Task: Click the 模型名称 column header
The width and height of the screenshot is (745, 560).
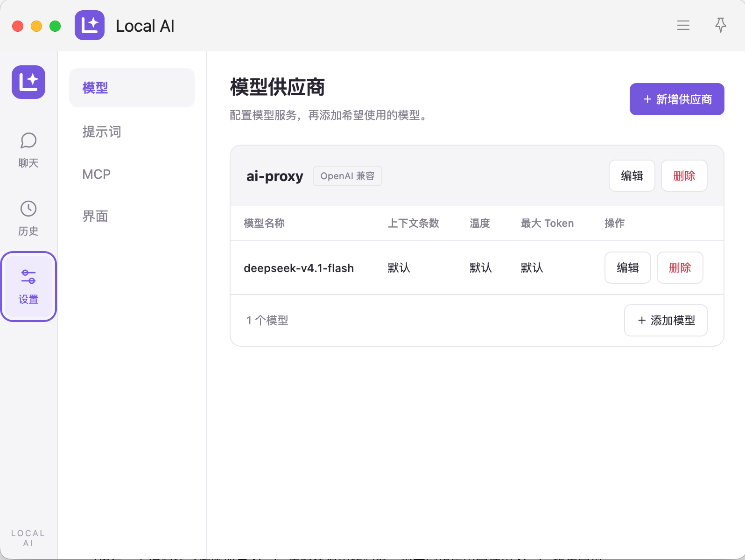Action: (x=264, y=223)
